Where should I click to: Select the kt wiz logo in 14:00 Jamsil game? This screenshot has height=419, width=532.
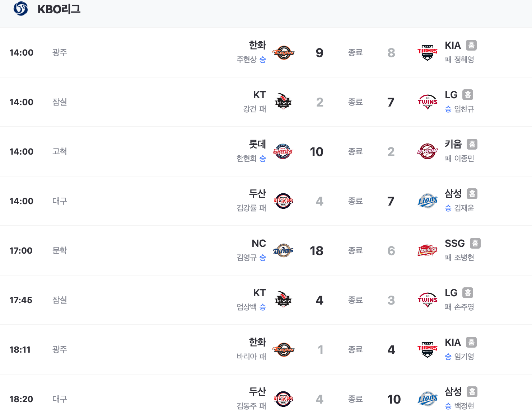coord(283,102)
